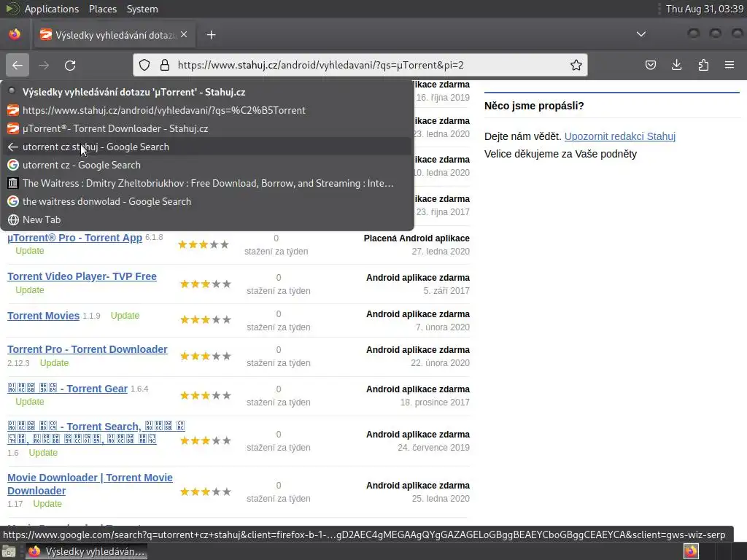Viewport: 747px width, 560px height.
Task: Open the Torrent Movies app link
Action: [x=43, y=316]
